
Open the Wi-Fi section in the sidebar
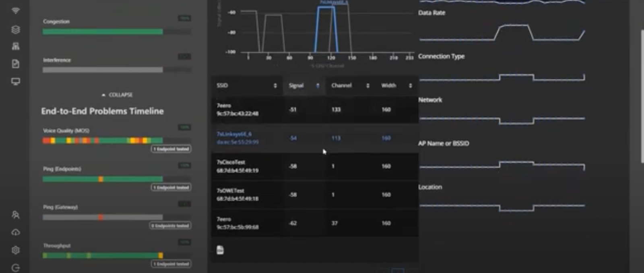click(x=16, y=11)
